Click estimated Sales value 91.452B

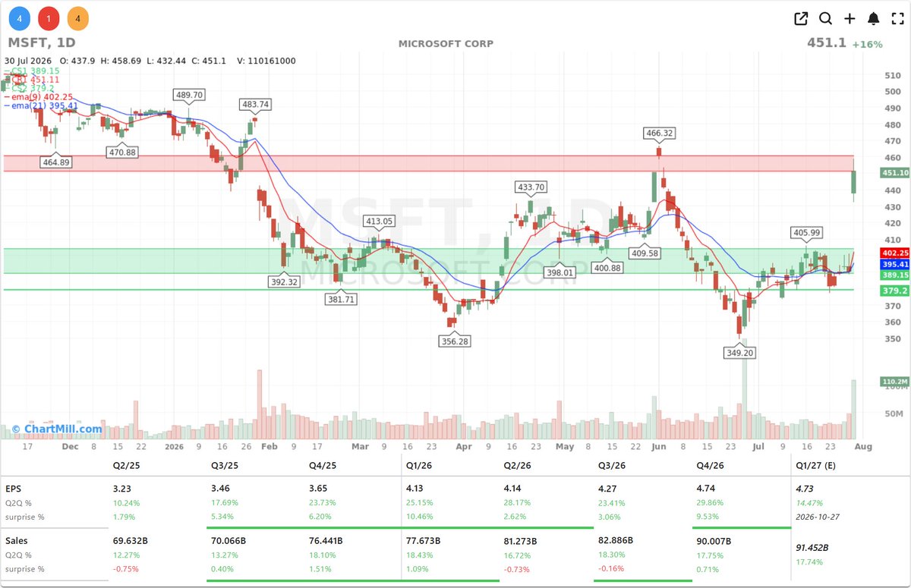coord(812,547)
